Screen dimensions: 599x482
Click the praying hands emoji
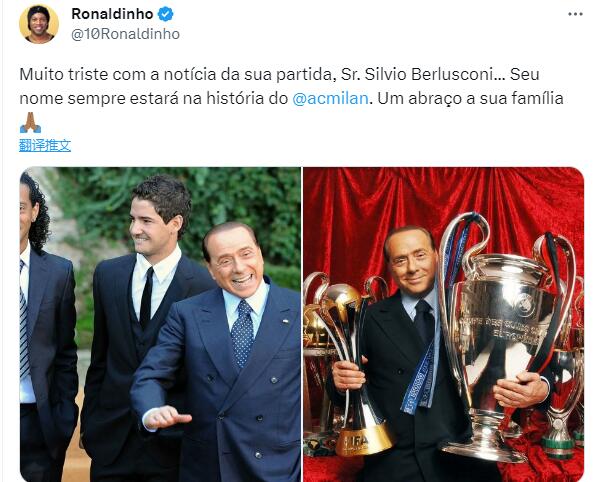pos(30,122)
